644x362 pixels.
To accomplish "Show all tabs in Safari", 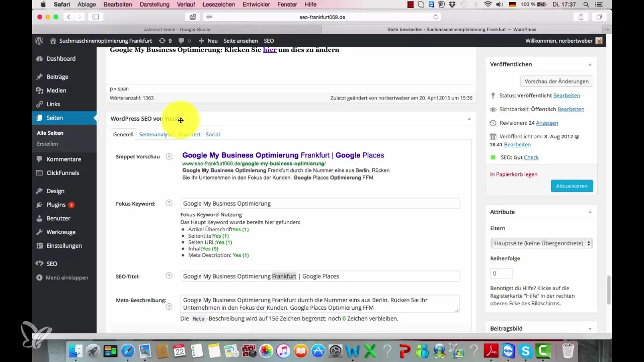I will (599, 17).
